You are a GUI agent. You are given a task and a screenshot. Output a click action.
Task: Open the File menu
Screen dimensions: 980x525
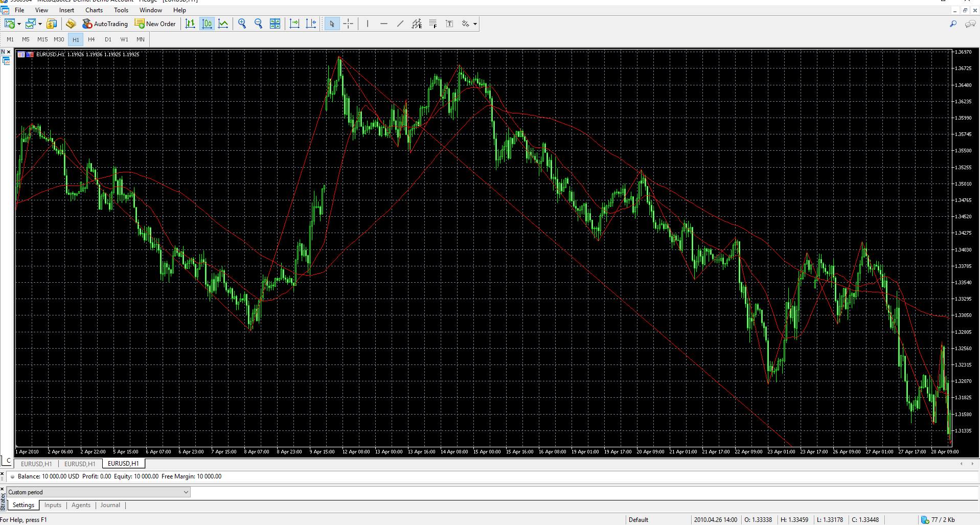[x=19, y=10]
